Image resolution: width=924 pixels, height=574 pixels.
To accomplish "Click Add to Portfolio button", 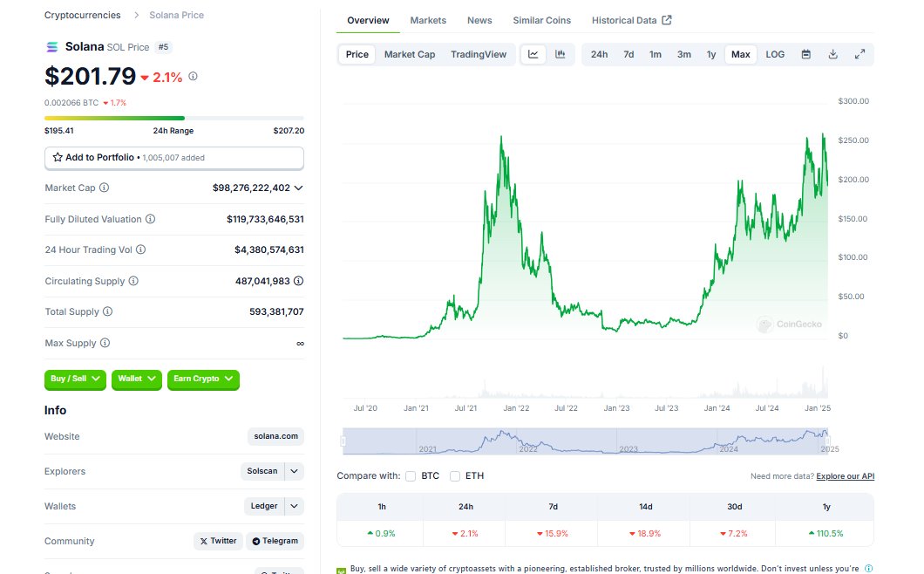I will click(174, 158).
